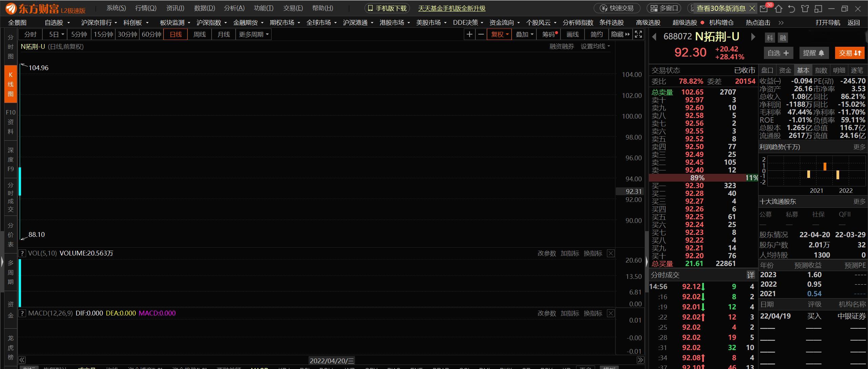Jump the chart back with the double left arrow
The height and width of the screenshot is (369, 868).
(x=22, y=360)
